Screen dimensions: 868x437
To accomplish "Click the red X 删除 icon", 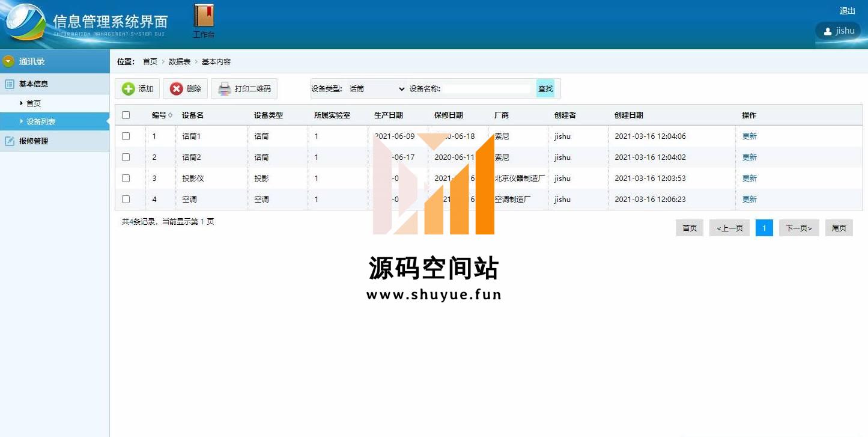I will tap(176, 89).
